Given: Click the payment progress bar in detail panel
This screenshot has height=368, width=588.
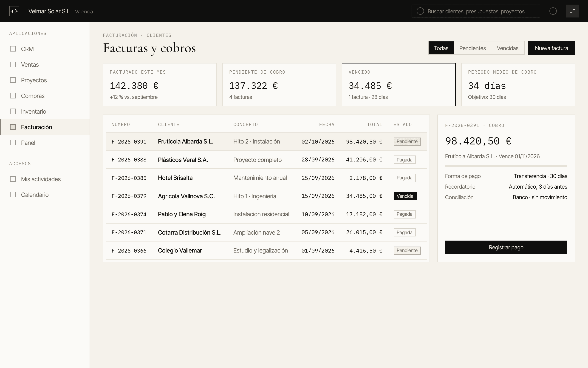Looking at the screenshot, I should pyautogui.click(x=506, y=166).
